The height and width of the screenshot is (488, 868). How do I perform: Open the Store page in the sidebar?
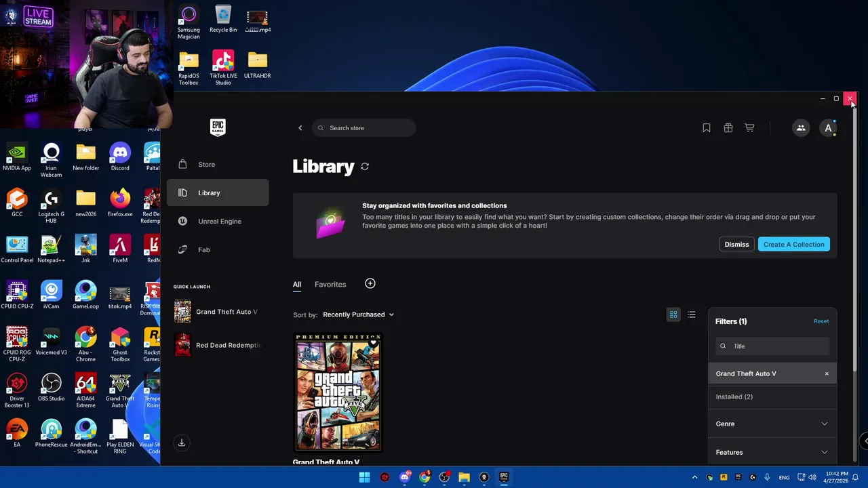tap(218, 165)
